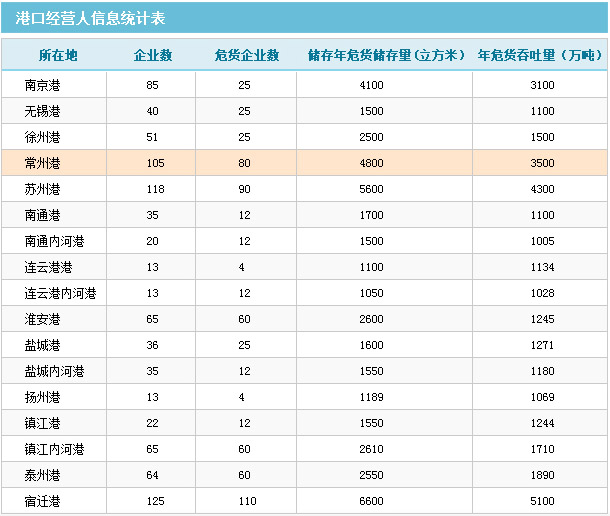Click the 徐州港 location cell
This screenshot has width=610, height=516.
click(x=43, y=137)
